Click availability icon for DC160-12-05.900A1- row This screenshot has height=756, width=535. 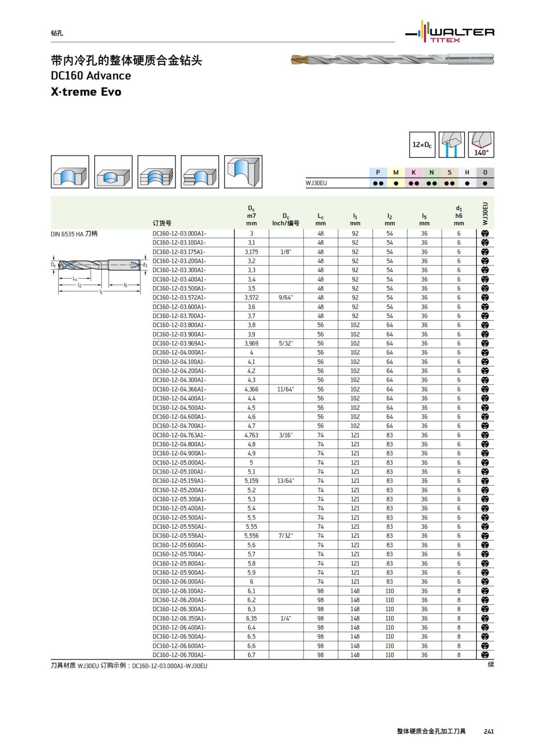click(485, 572)
